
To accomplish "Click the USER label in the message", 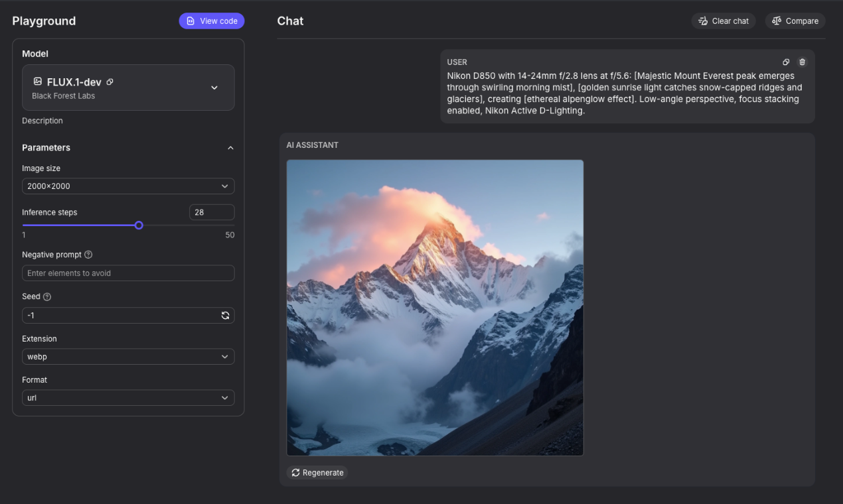I will (457, 62).
